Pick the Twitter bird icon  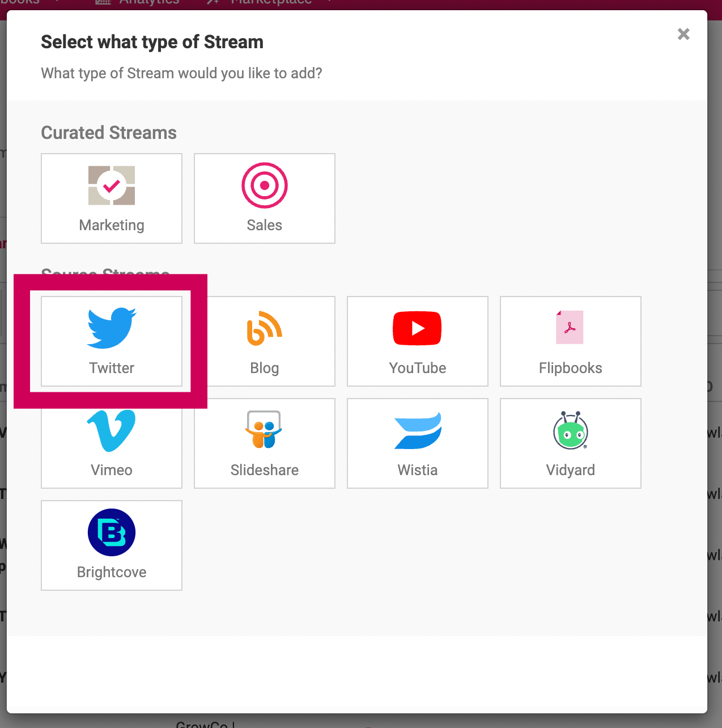(112, 328)
